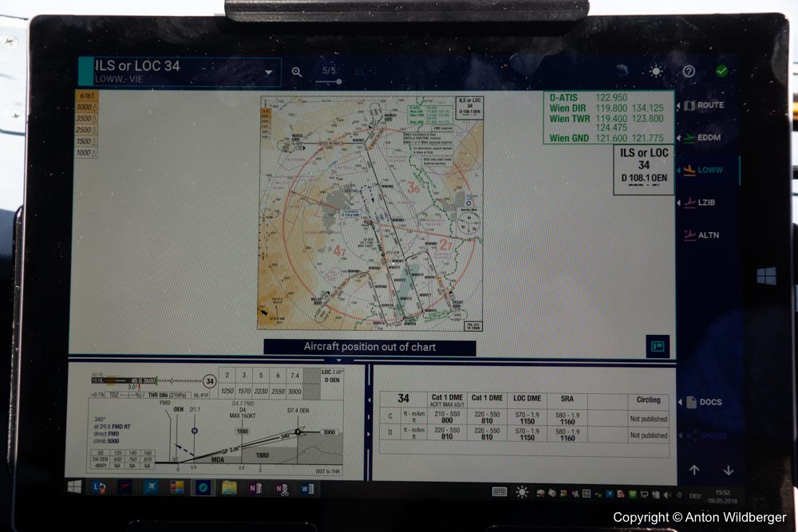Image resolution: width=798 pixels, height=532 pixels.
Task: Click the tray brightness sun icon
Action: 522,492
